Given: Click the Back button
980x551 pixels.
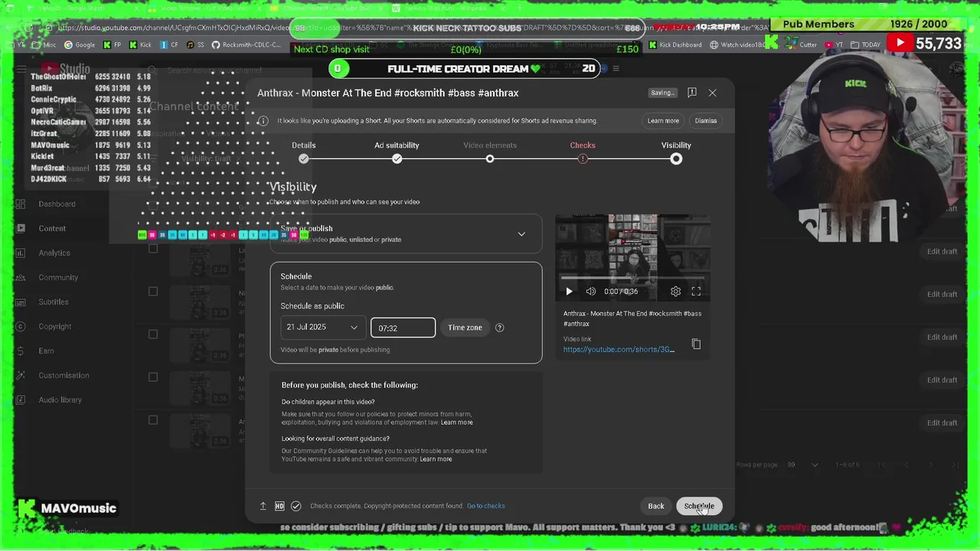Looking at the screenshot, I should pos(656,506).
